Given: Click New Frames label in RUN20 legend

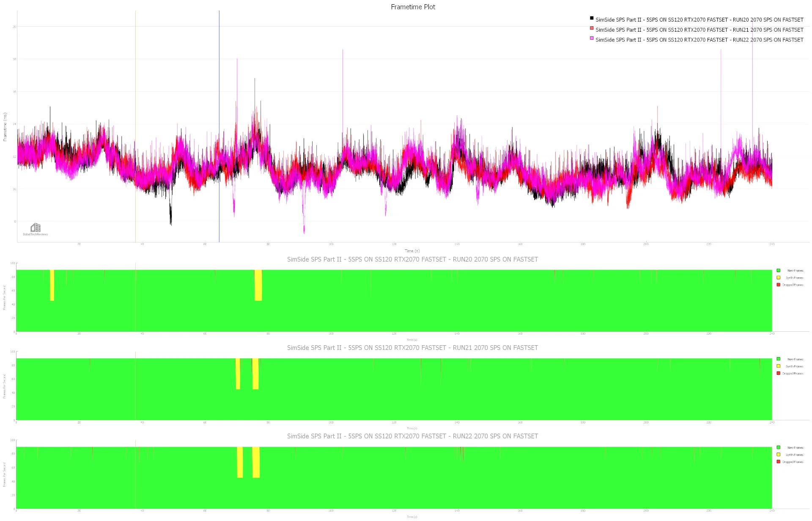Looking at the screenshot, I should click(795, 271).
